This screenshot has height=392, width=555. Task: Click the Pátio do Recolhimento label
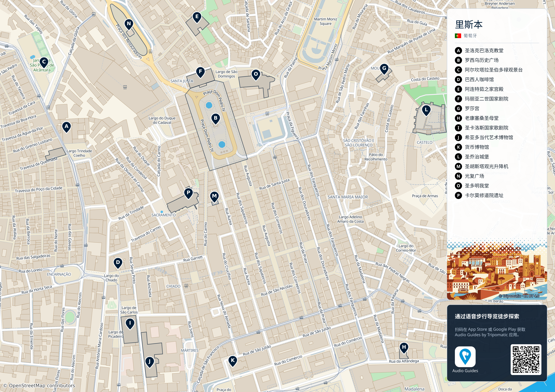(376, 157)
